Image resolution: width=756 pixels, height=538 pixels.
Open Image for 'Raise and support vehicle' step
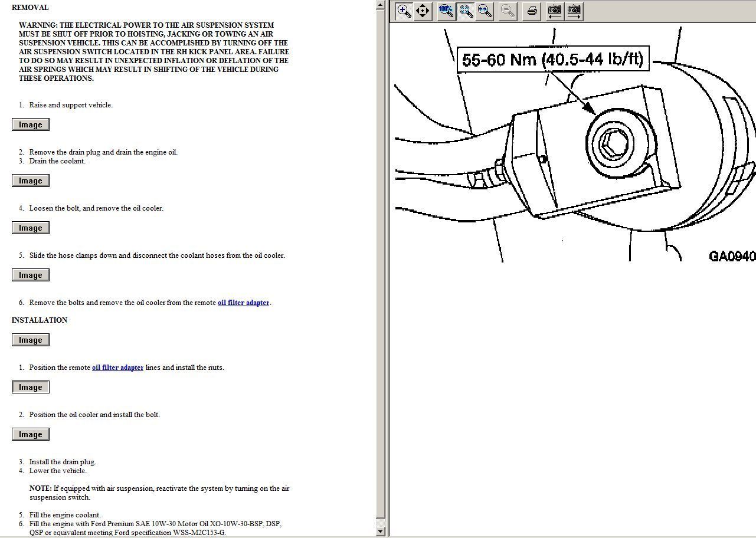pyautogui.click(x=31, y=124)
